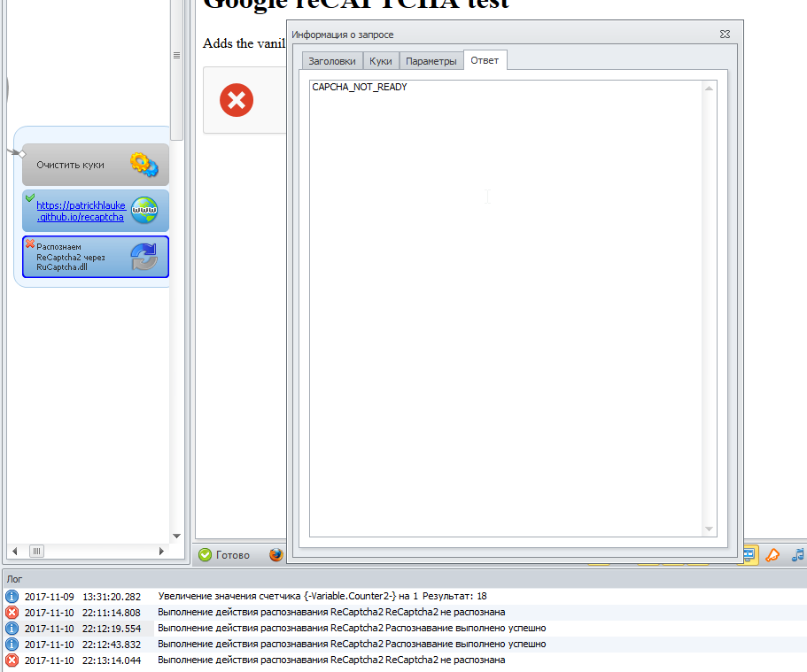Click the CAPCHA_NOT_READY response text

pyautogui.click(x=360, y=87)
